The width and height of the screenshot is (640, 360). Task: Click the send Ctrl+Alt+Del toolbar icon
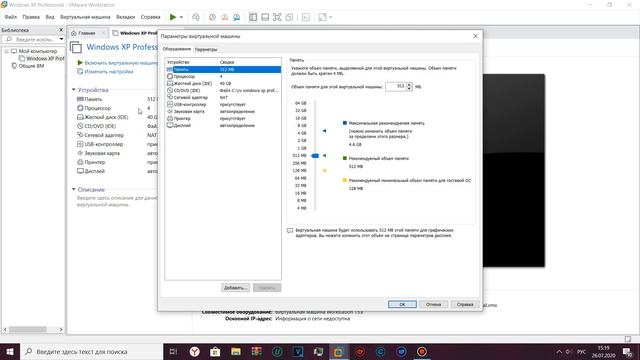[196, 17]
